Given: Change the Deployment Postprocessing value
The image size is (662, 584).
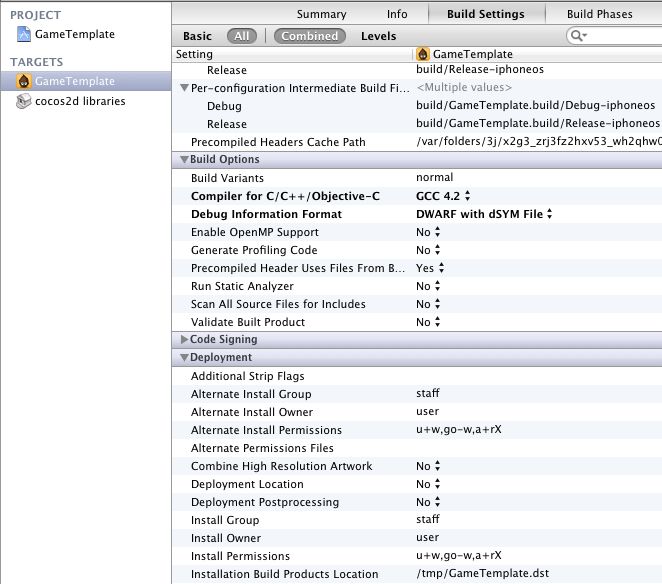Looking at the screenshot, I should 428,502.
